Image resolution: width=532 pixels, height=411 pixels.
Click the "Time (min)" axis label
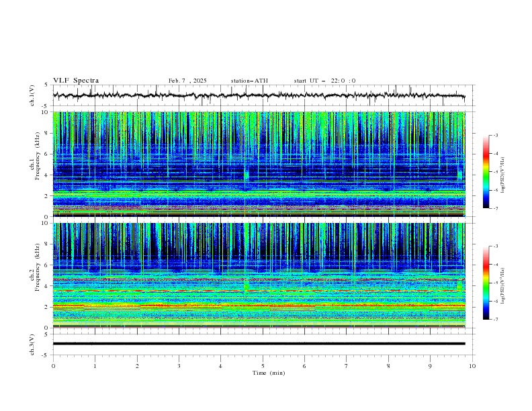pyautogui.click(x=269, y=373)
